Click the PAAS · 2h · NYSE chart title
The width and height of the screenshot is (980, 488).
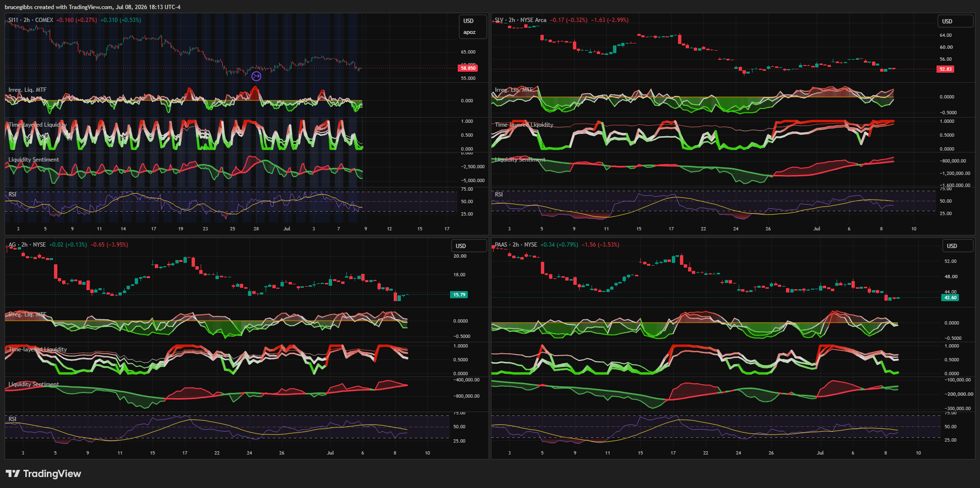tap(516, 245)
